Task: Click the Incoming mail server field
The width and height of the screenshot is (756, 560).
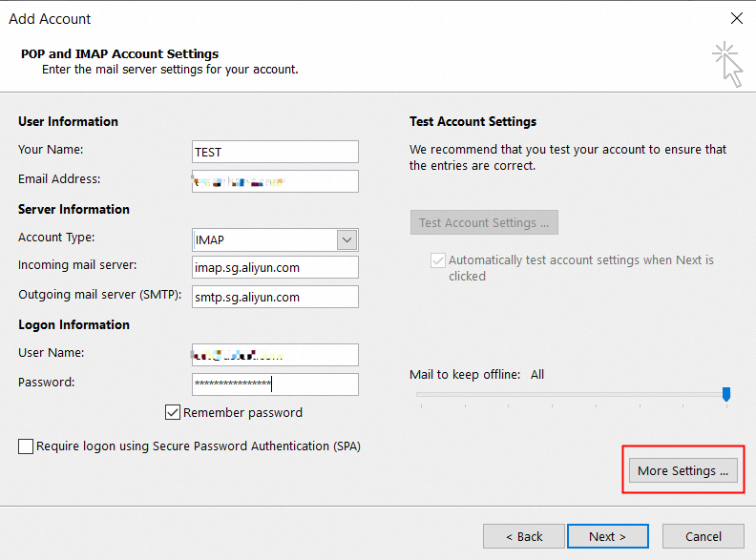Action: click(x=275, y=268)
